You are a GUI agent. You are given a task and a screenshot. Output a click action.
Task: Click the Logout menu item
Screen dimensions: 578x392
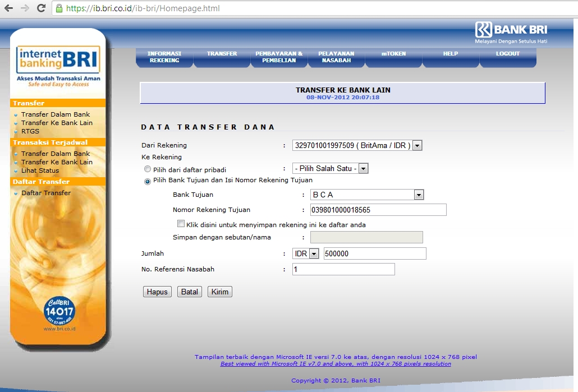508,57
